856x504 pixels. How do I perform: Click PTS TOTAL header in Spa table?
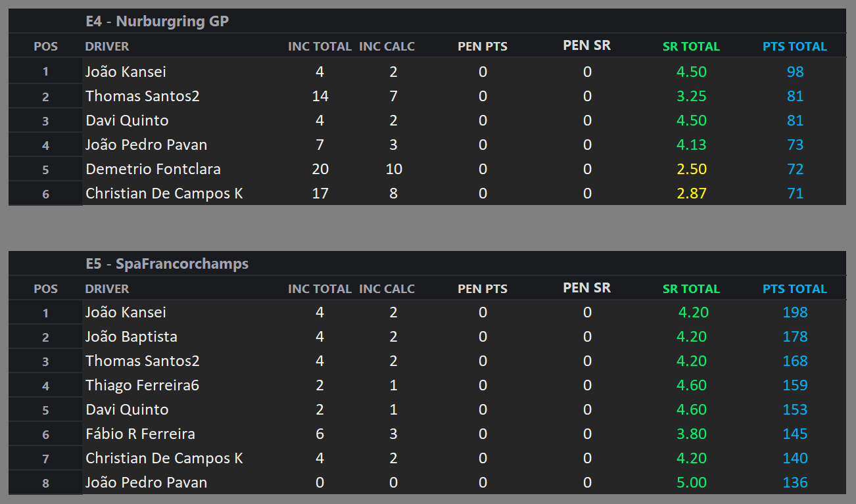tap(795, 289)
